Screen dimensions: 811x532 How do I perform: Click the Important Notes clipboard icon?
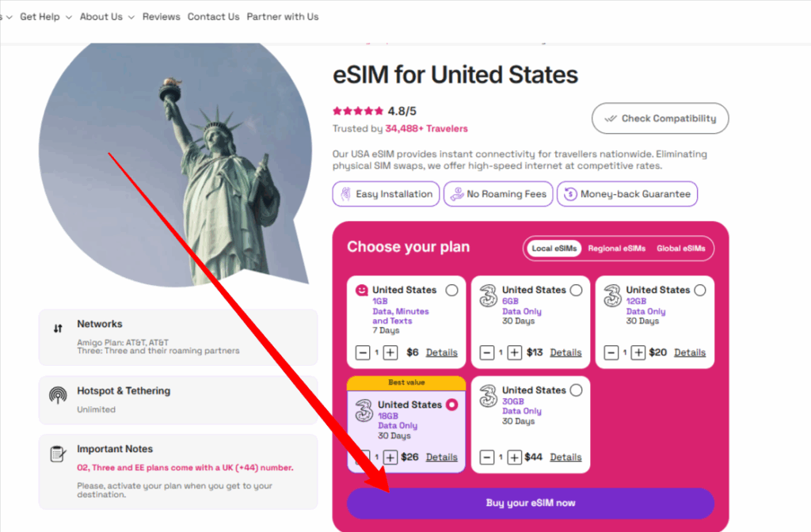click(x=58, y=454)
